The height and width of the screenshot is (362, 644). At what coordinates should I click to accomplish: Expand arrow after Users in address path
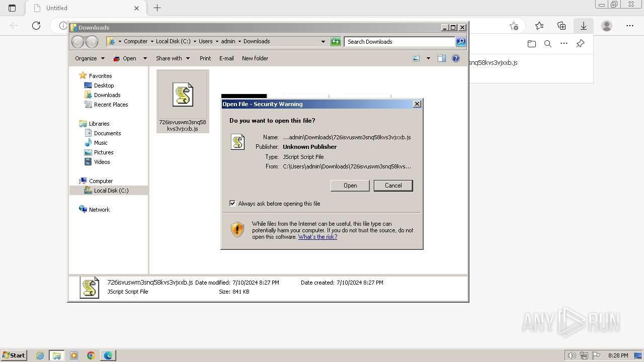click(217, 42)
